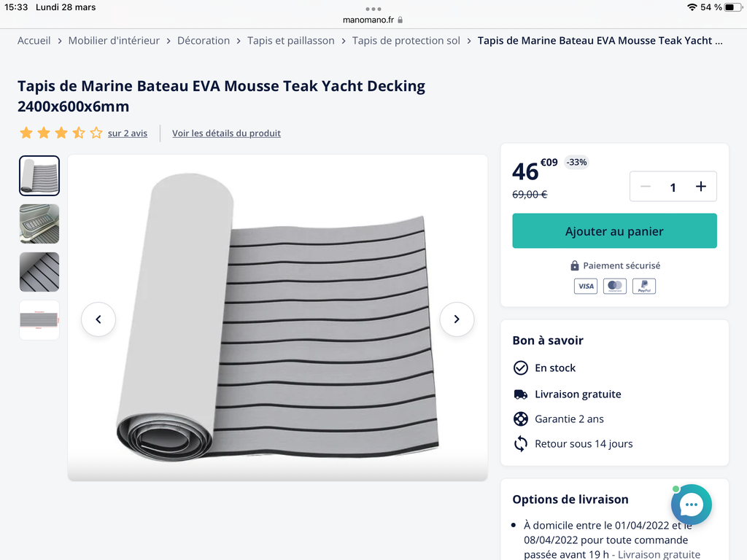Select the rolled mat first thumbnail
Image resolution: width=747 pixels, height=560 pixels.
tap(39, 176)
